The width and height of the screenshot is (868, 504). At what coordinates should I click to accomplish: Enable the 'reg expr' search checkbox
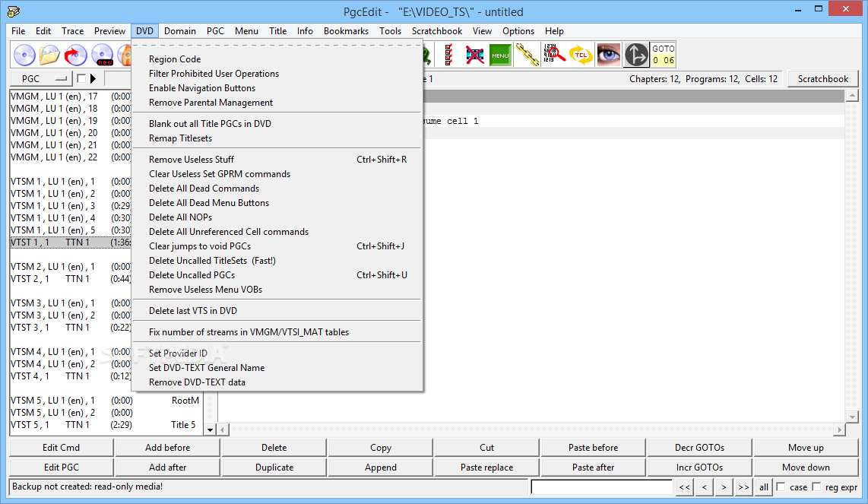(816, 487)
